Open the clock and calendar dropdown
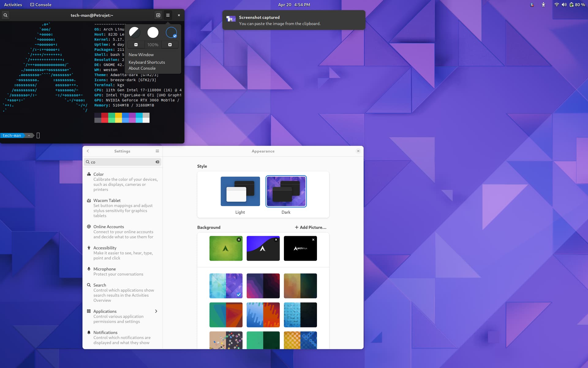 (x=294, y=5)
